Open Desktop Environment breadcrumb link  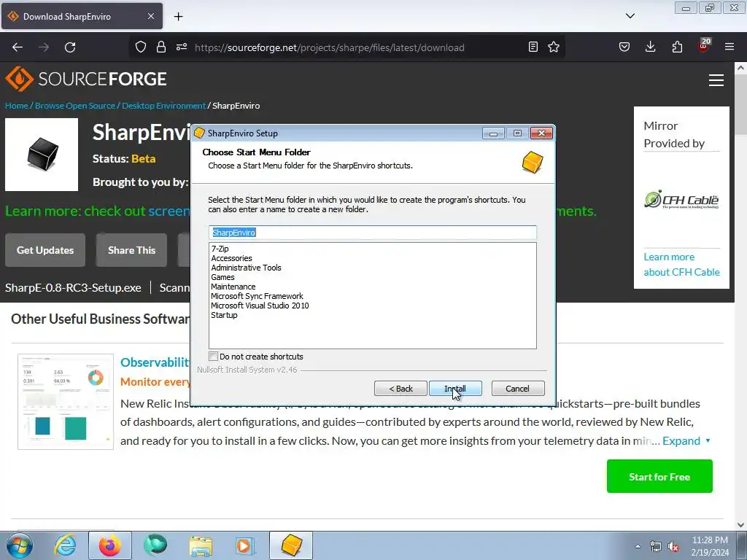click(x=164, y=106)
